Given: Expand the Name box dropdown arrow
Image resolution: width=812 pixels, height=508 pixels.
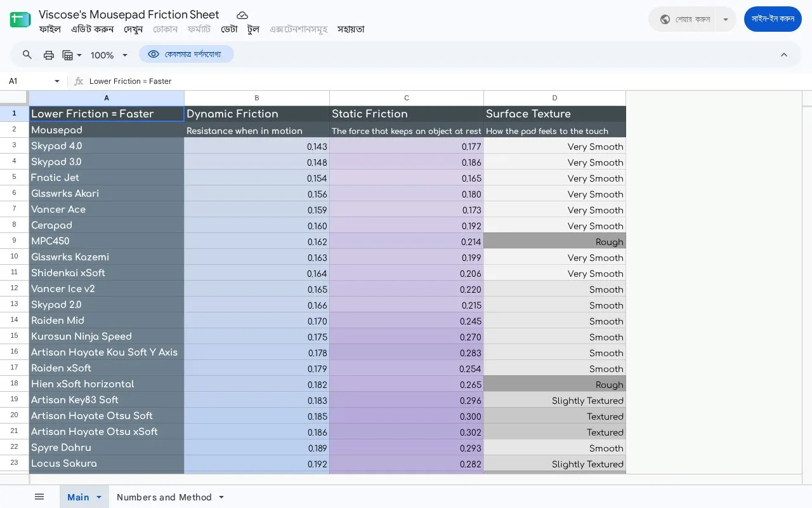Looking at the screenshot, I should pos(57,81).
